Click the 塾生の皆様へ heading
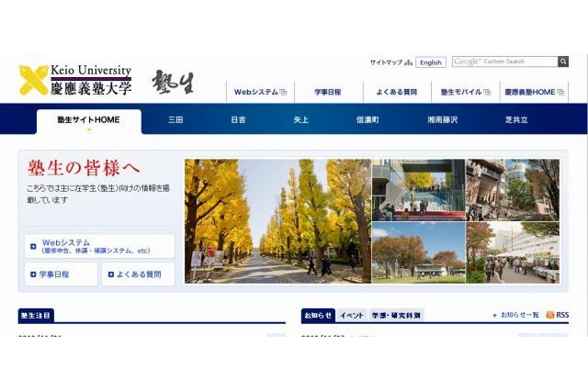Image resolution: width=588 pixels, height=391 pixels. [x=84, y=168]
